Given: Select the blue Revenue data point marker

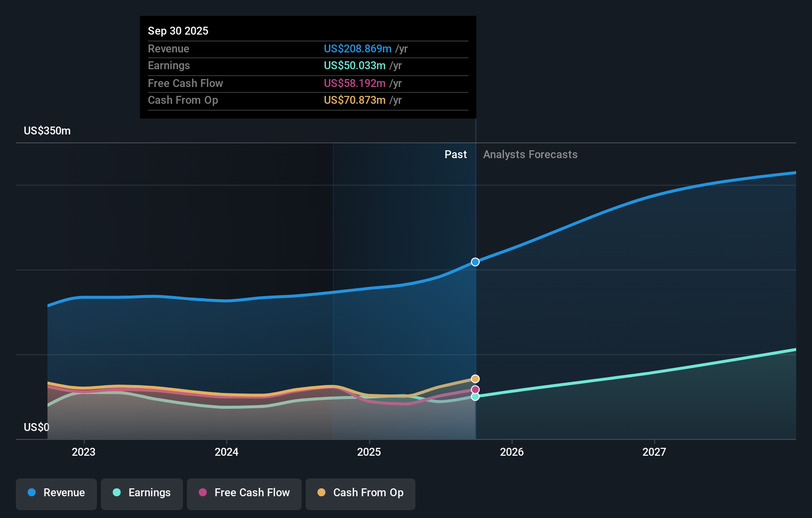Looking at the screenshot, I should tap(475, 262).
